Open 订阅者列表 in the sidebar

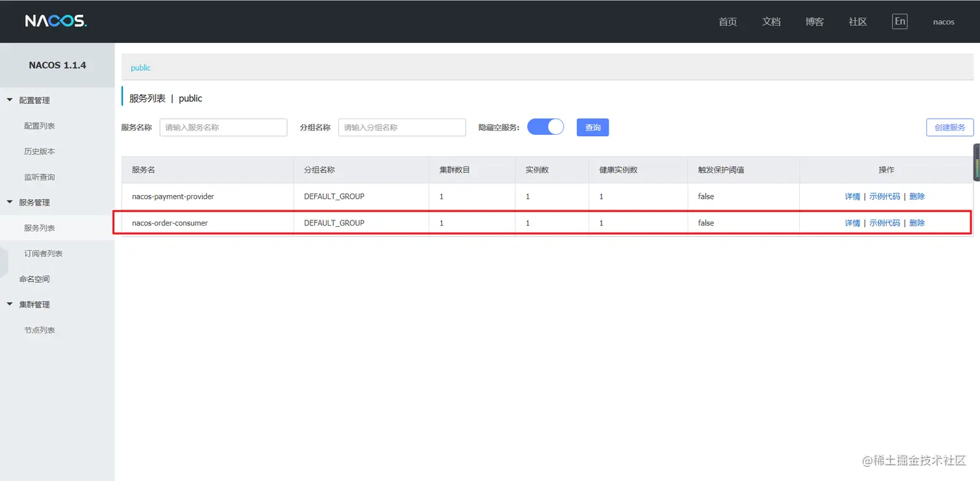[43, 253]
